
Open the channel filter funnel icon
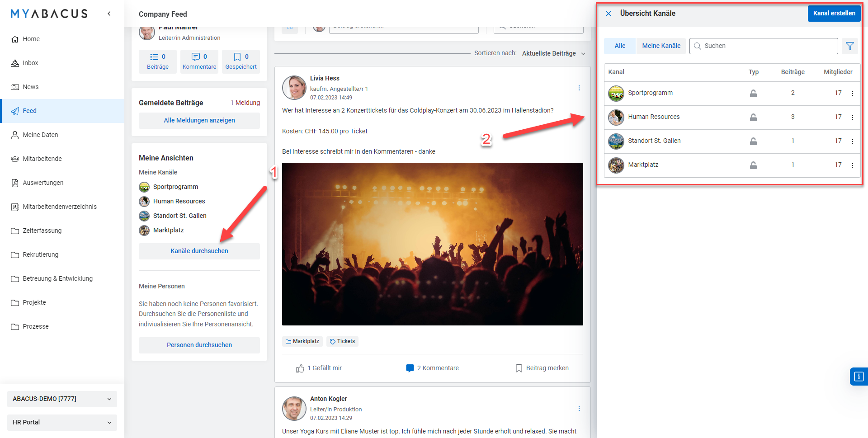(850, 46)
